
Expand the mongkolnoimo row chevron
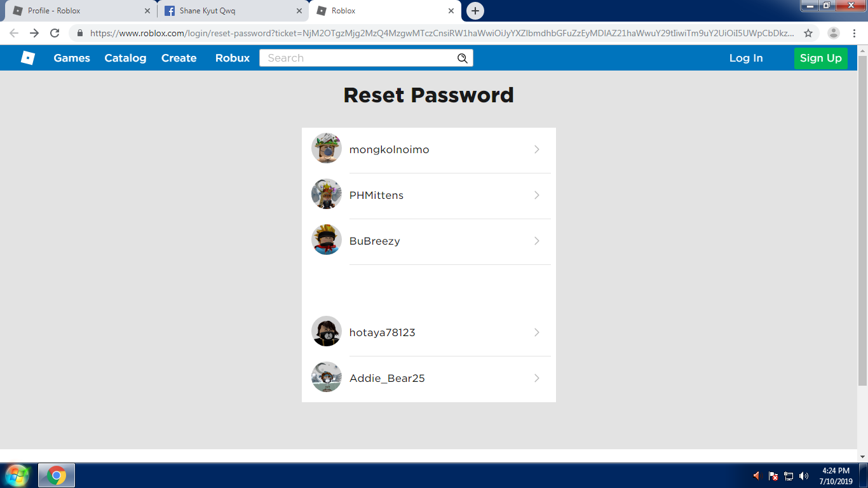coord(537,149)
